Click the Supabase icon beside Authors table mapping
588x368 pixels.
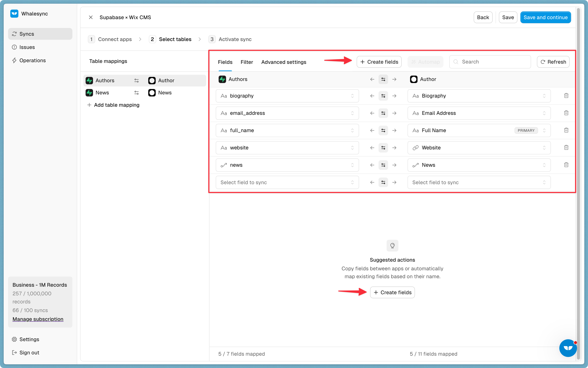[x=89, y=81]
